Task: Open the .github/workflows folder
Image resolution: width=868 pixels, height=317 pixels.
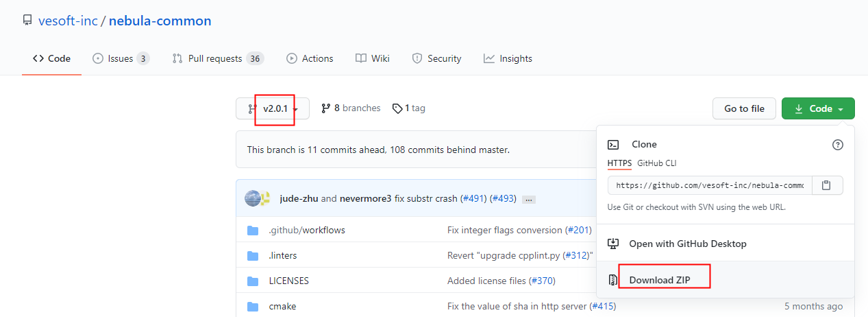Action: pos(307,230)
